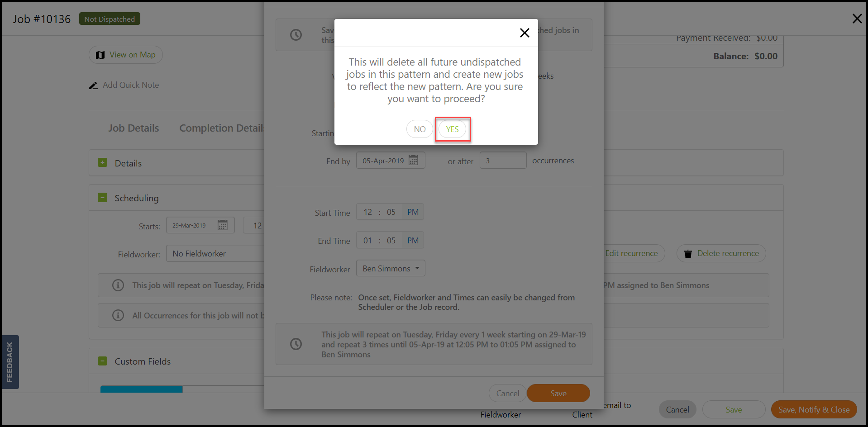This screenshot has height=427, width=868.
Task: Open the FEEDBACK side tab
Action: (x=10, y=362)
